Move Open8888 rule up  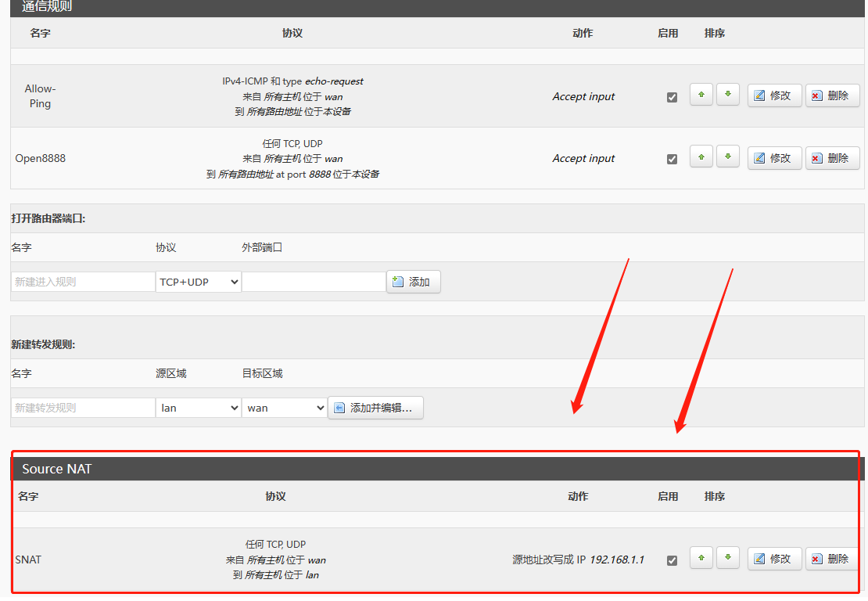tap(701, 157)
